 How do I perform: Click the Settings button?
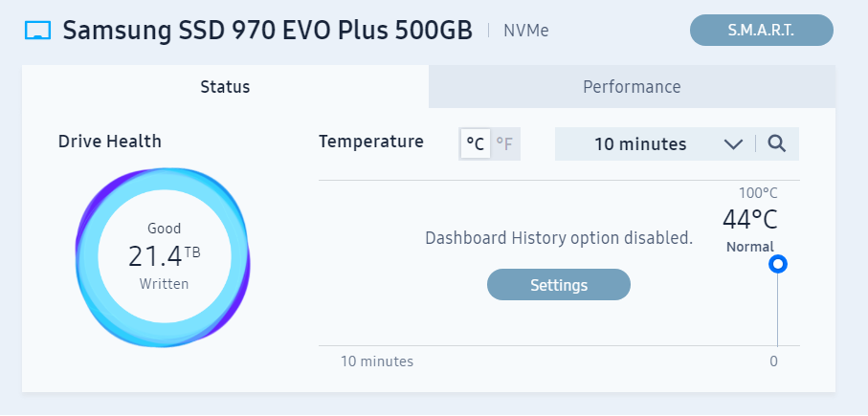click(559, 285)
